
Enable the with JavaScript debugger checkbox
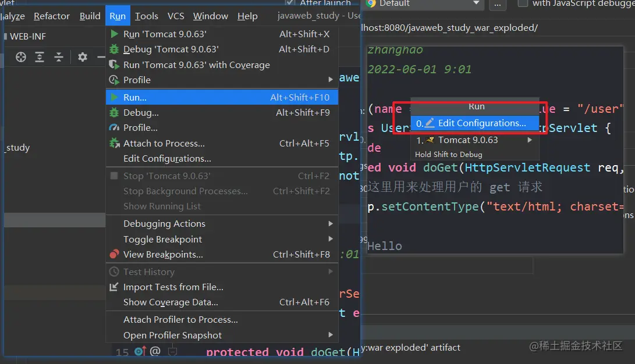[523, 3]
